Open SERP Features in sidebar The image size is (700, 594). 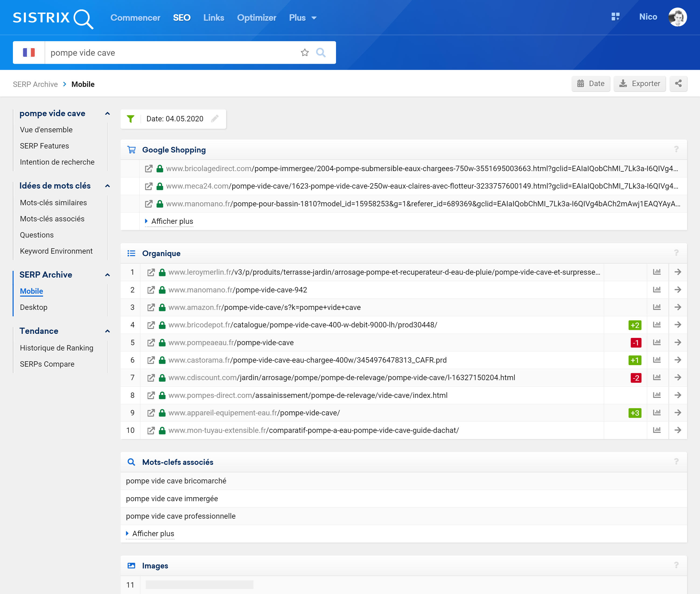pyautogui.click(x=44, y=146)
